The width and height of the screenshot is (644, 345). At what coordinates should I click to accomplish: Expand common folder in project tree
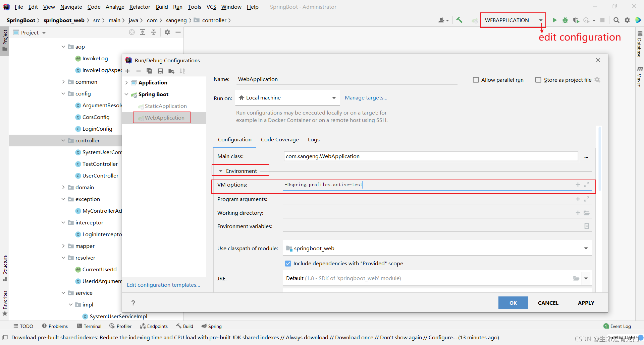pos(63,82)
